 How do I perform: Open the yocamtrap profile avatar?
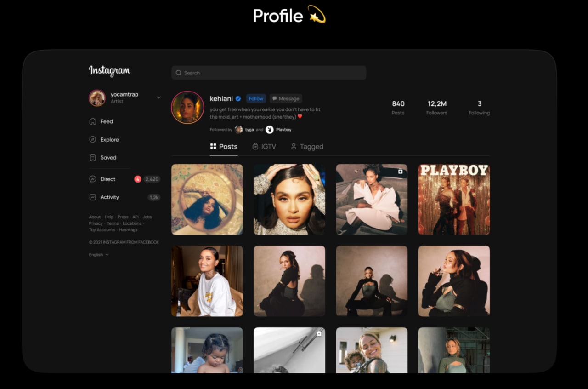coord(97,98)
